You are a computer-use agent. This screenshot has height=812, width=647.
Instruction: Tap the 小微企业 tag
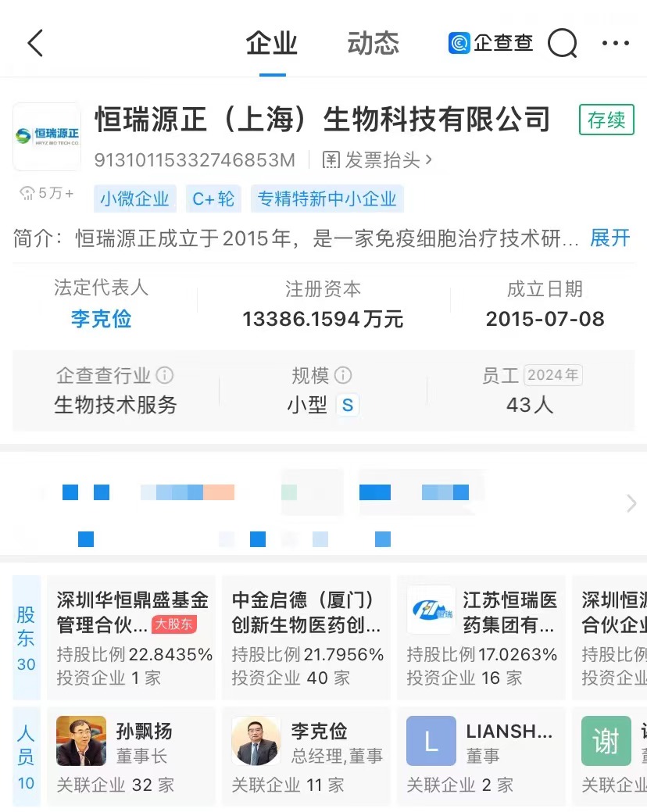[134, 199]
